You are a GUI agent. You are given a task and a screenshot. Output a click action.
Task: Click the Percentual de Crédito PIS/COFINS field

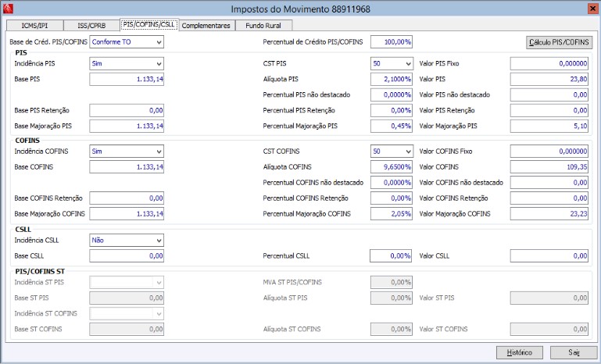click(391, 41)
